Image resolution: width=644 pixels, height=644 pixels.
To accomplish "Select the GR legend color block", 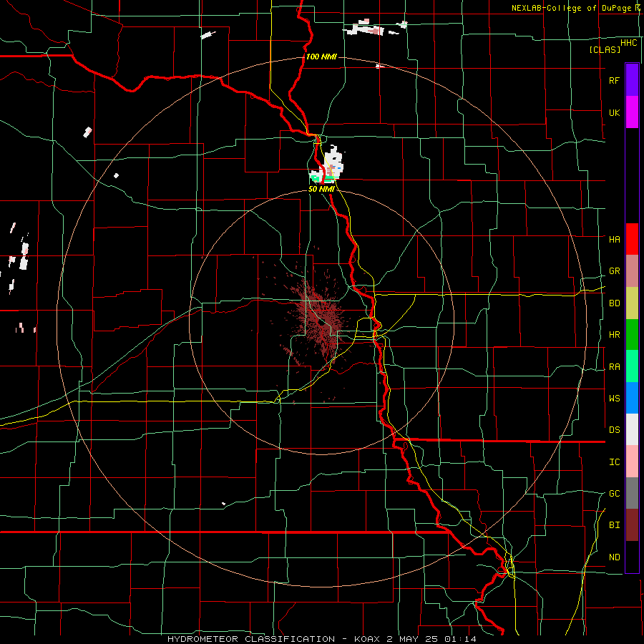I will click(x=632, y=270).
